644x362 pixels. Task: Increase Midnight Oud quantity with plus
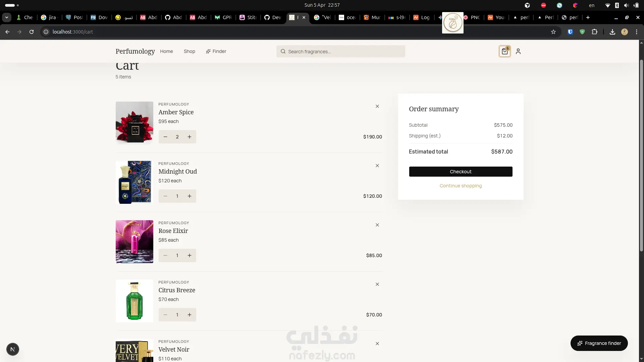coord(190,196)
